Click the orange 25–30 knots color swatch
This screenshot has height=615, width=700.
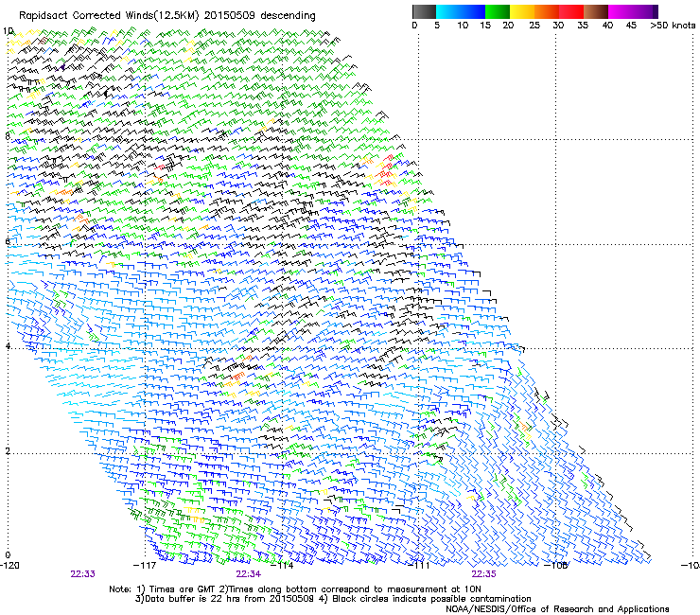click(x=547, y=11)
